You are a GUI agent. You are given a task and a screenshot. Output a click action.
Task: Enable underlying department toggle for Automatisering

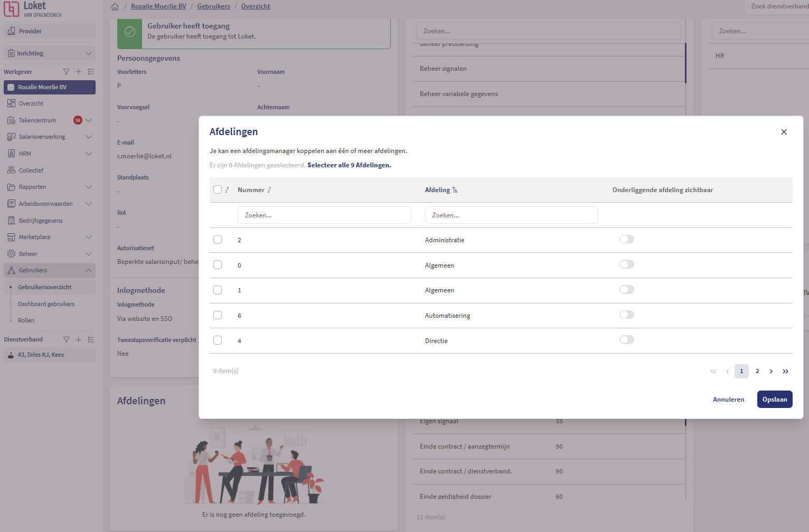pos(626,315)
